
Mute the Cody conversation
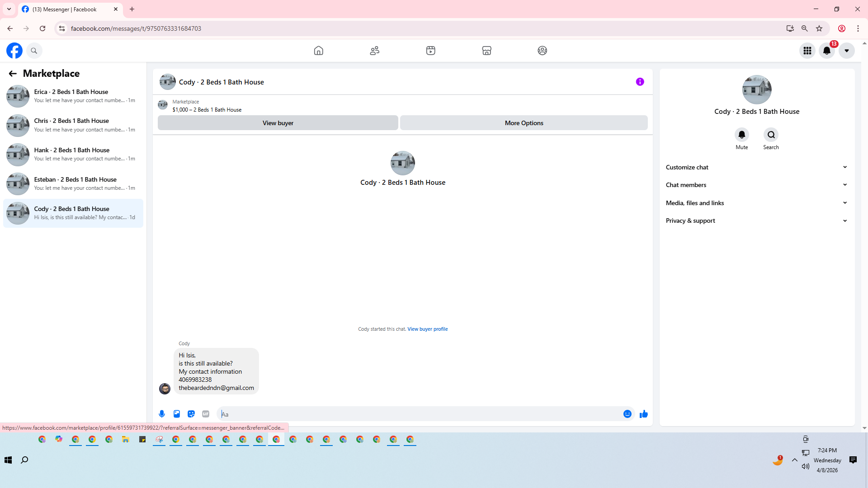(x=741, y=135)
